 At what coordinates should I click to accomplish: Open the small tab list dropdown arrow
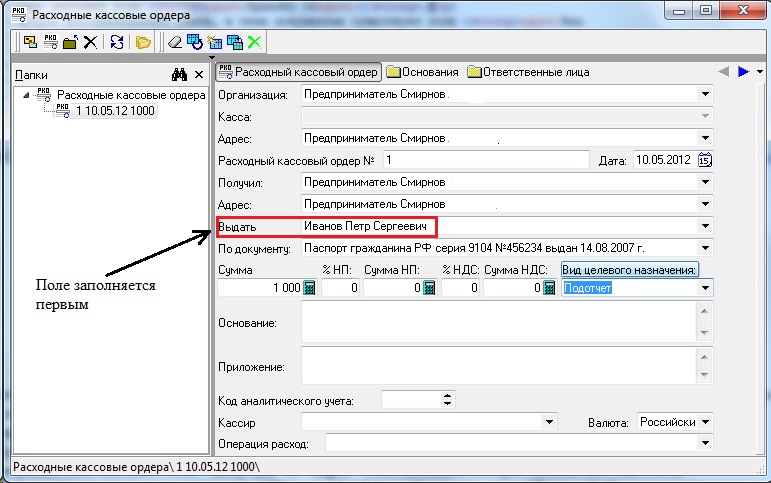pos(760,72)
